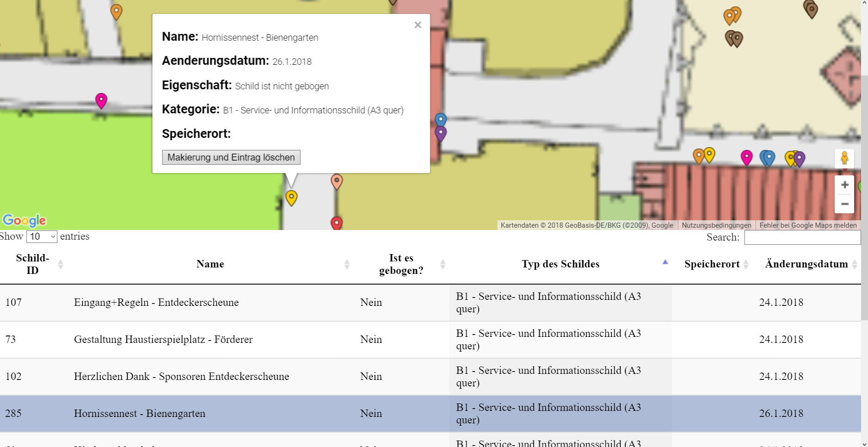The height and width of the screenshot is (447, 868).
Task: Select the salmon-colored marker near popup
Action: [x=337, y=181]
